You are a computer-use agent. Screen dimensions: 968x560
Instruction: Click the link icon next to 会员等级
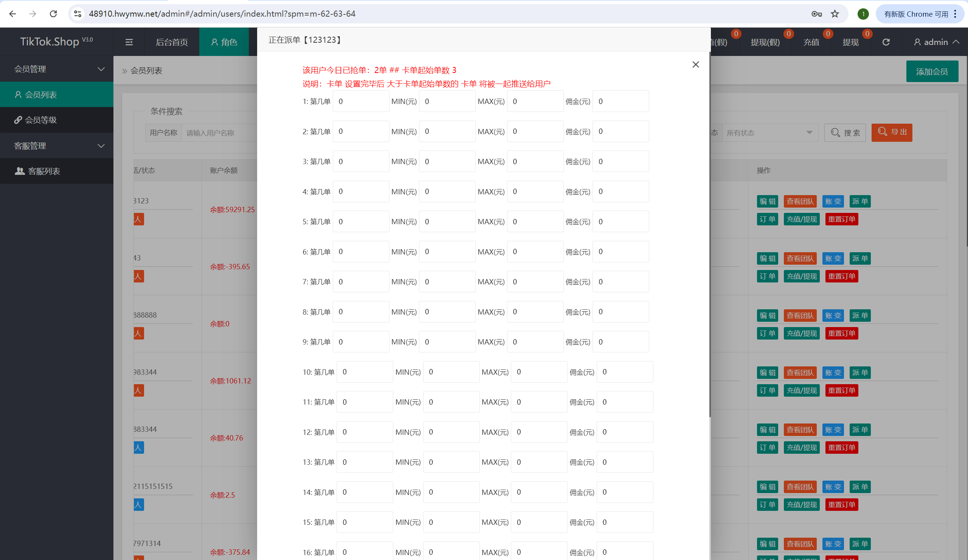point(18,120)
